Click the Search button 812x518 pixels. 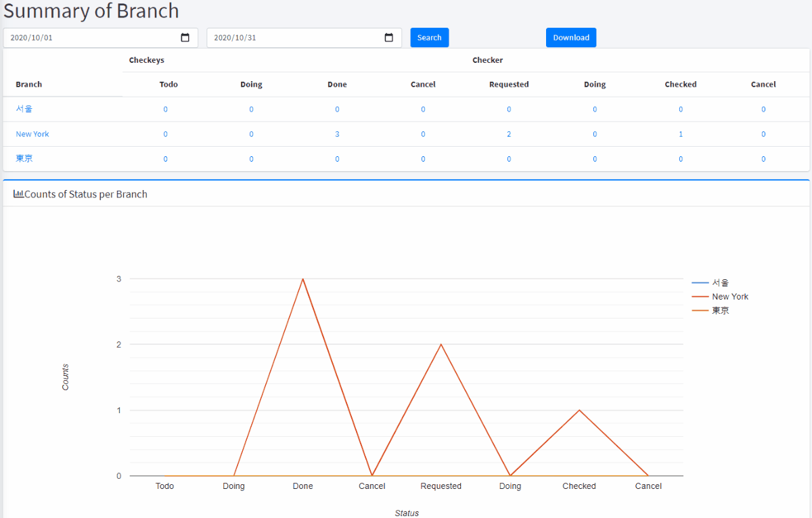coord(429,38)
